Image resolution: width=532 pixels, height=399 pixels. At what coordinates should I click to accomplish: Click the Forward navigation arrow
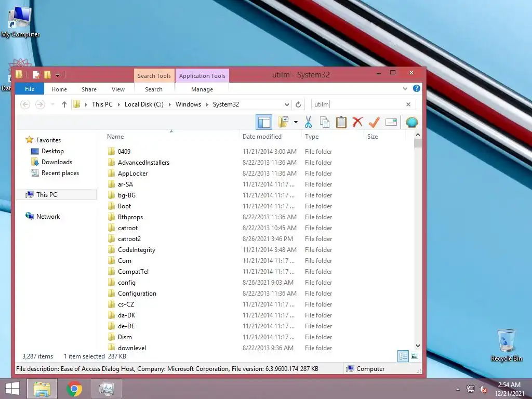40,104
